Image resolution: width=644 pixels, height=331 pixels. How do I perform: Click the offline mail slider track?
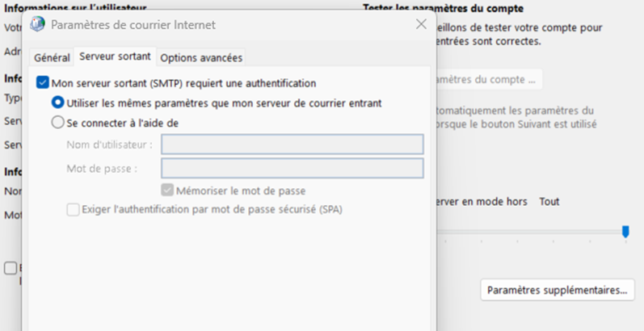pyautogui.click(x=525, y=232)
